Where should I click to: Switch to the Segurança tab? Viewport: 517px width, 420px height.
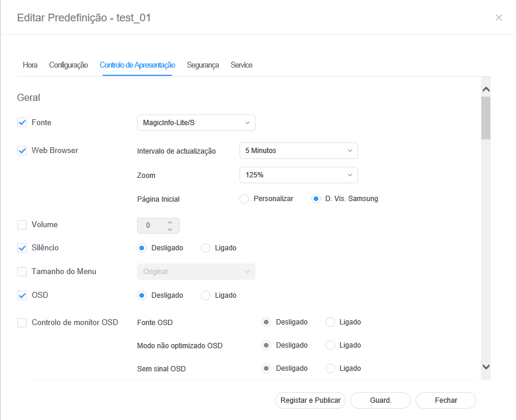point(203,65)
